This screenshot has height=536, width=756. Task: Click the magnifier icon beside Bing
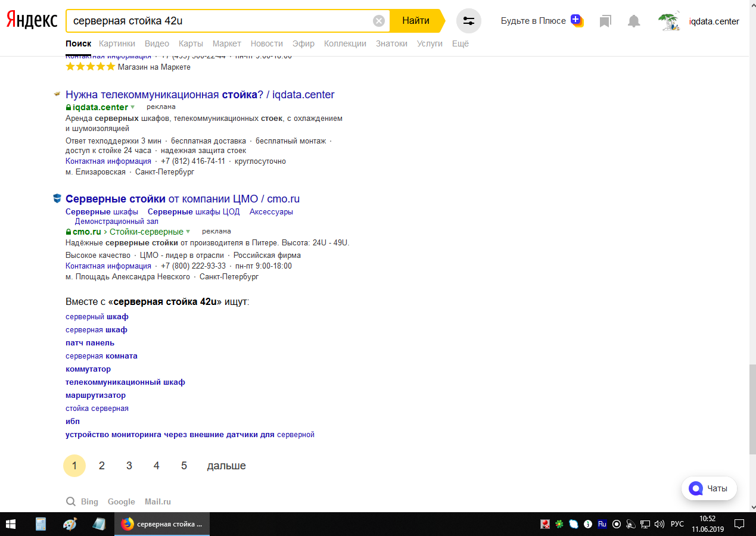[70, 501]
